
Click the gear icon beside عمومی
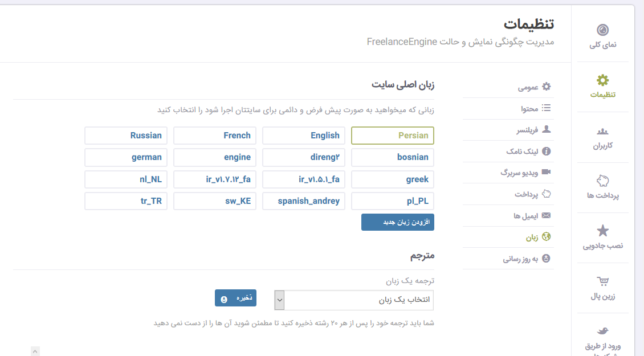click(546, 87)
